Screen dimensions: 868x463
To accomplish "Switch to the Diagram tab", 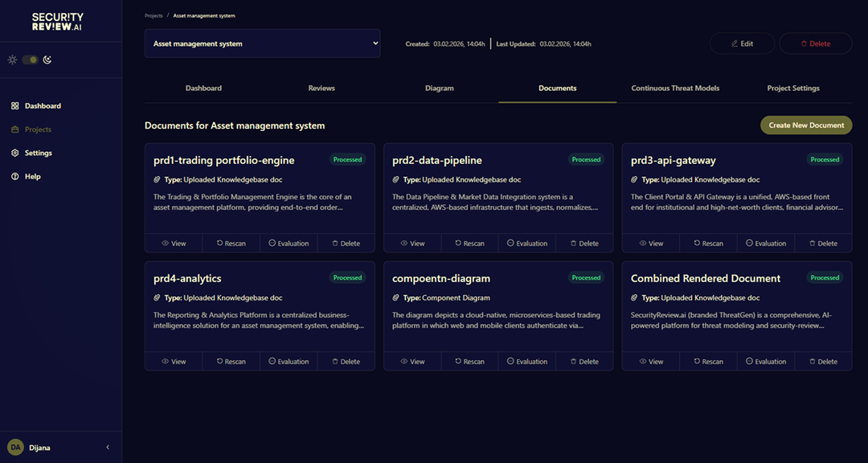I will tap(440, 88).
